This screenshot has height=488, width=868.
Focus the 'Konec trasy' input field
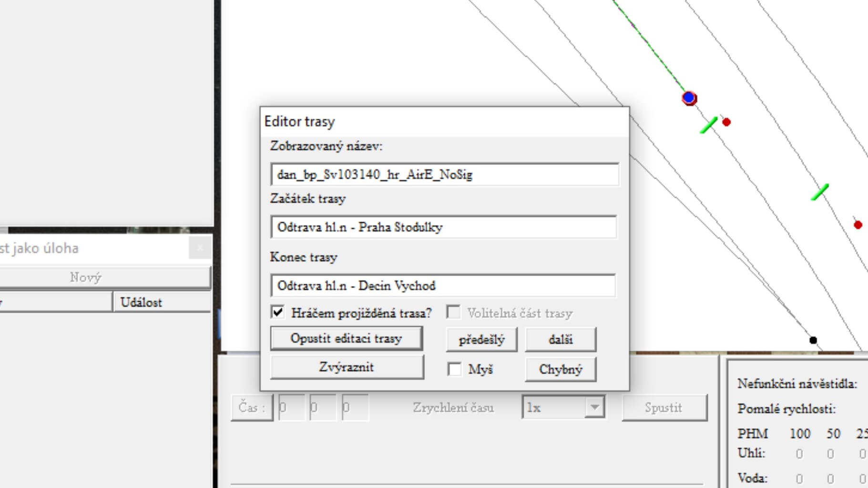443,286
